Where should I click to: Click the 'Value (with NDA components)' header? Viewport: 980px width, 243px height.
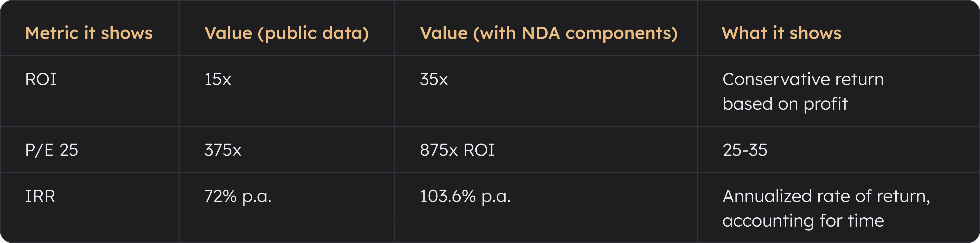548,33
